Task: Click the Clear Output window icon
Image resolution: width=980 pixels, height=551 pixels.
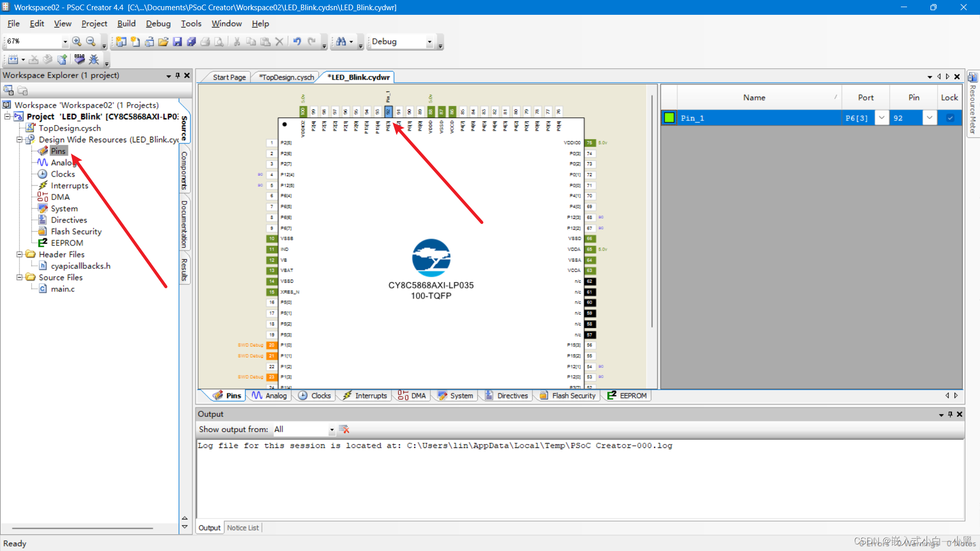Action: pyautogui.click(x=345, y=430)
